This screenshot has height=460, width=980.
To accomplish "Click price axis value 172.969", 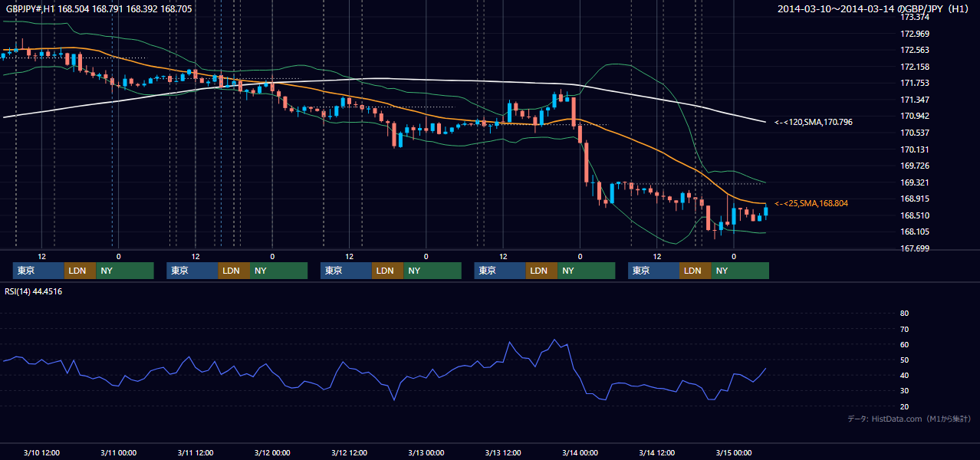I will [x=914, y=34].
